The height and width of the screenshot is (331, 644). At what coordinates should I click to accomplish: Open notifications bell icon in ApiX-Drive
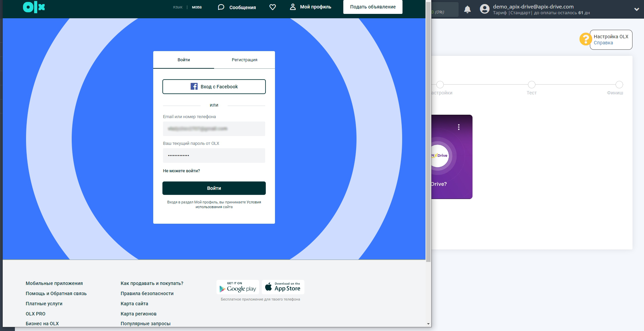(x=467, y=9)
